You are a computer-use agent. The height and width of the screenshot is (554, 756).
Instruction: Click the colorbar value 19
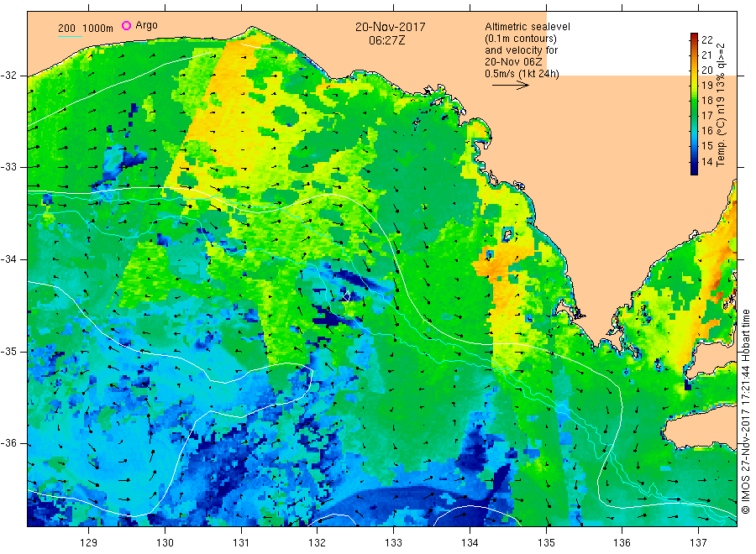pyautogui.click(x=706, y=86)
